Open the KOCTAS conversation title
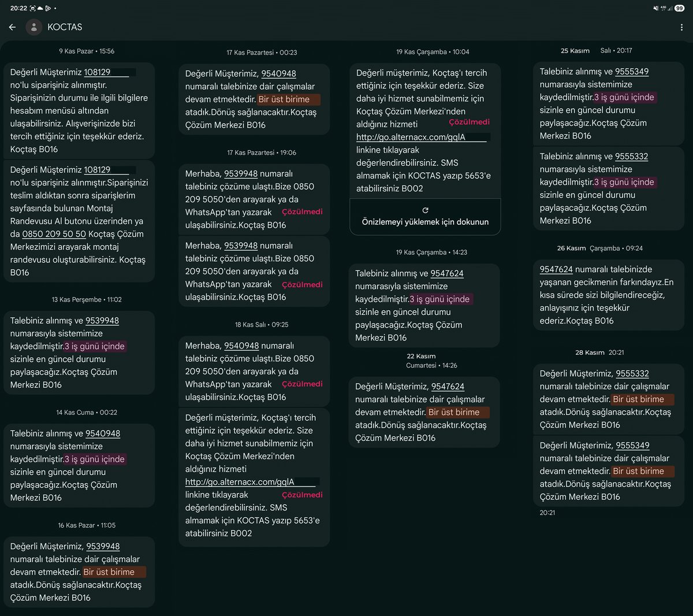 (65, 27)
